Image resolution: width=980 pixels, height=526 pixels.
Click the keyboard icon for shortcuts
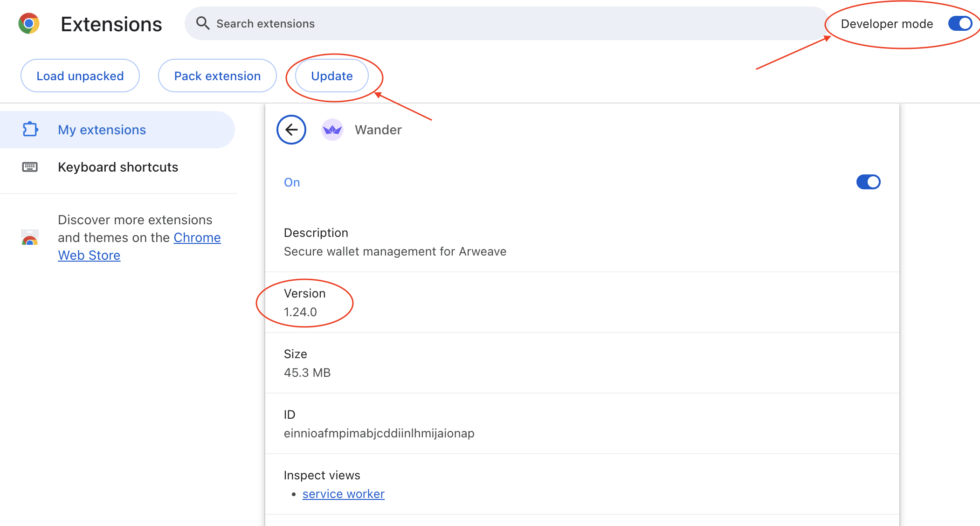tap(30, 167)
